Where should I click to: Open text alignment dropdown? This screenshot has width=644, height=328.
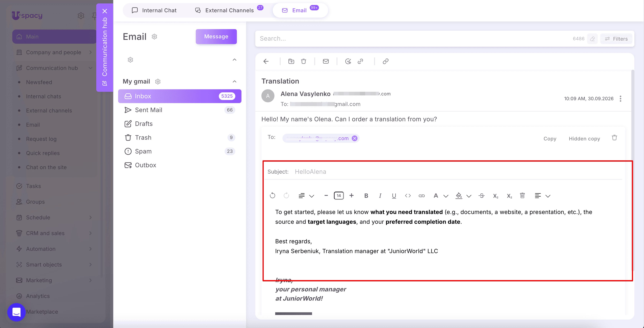pyautogui.click(x=543, y=196)
